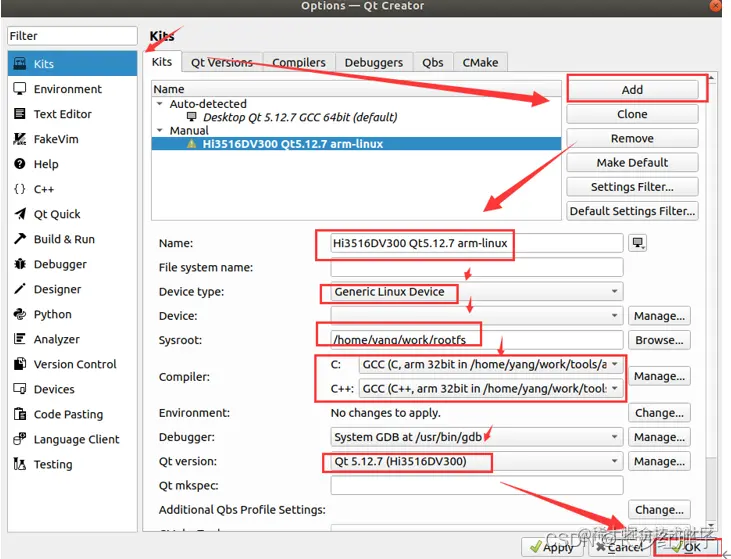Click Manage... next to Compiler

point(659,376)
